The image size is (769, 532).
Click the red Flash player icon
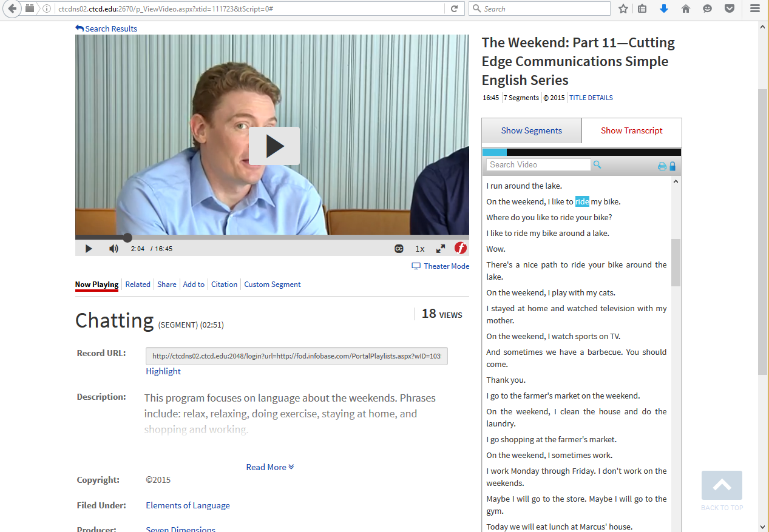[461, 248]
